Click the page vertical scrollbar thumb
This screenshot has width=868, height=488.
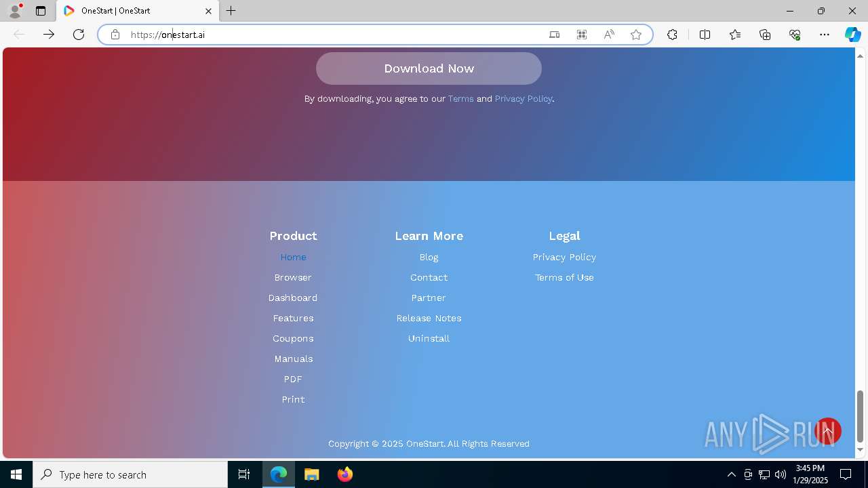[x=861, y=416]
